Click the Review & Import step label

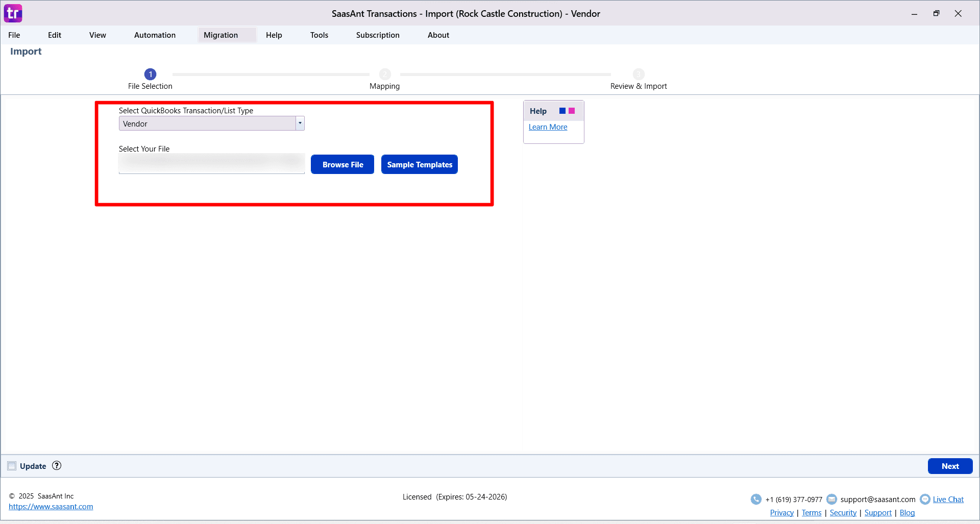(639, 86)
